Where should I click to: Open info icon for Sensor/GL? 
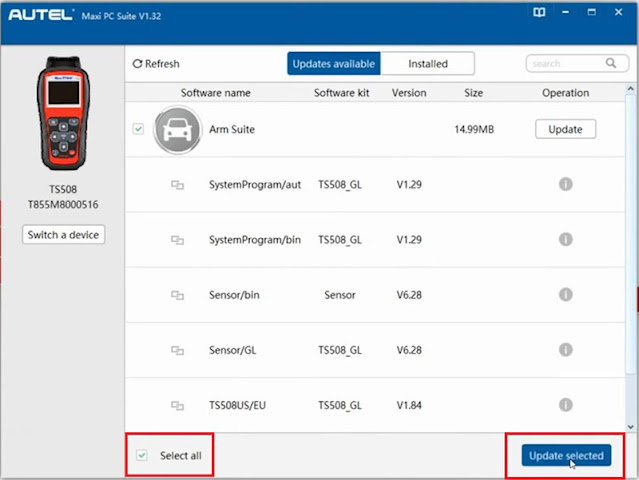point(565,350)
